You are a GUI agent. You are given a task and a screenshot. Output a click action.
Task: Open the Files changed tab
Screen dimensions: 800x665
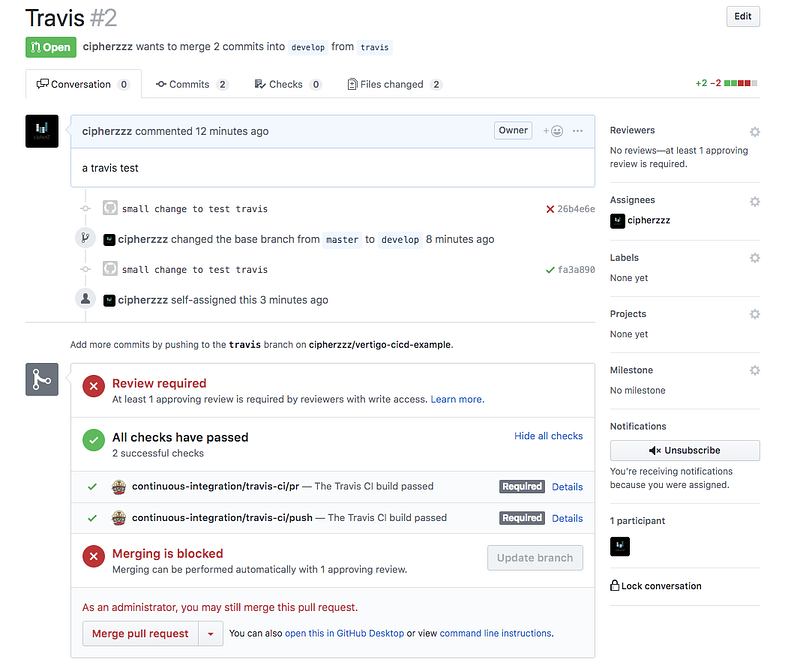394,84
